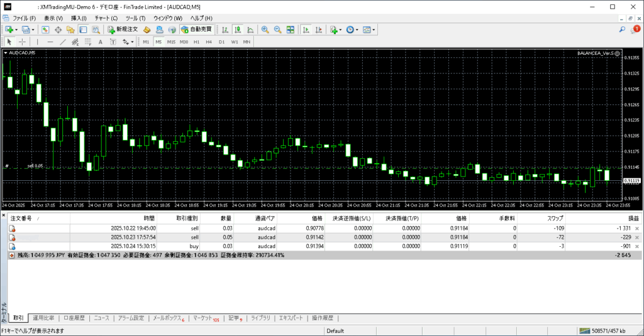Click the zoom out magnifier icon
This screenshot has height=336, width=644.
tap(277, 30)
